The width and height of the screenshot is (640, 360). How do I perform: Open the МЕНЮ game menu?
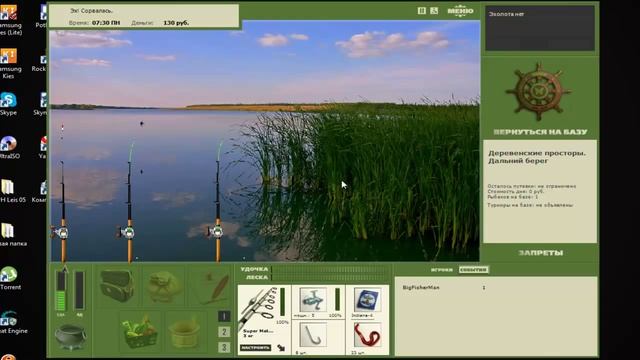460,11
